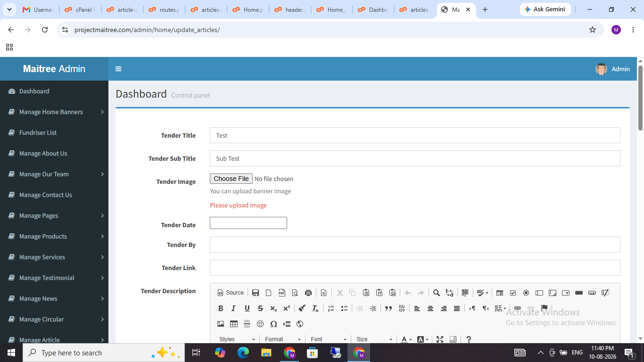644x362 pixels.
Task: Open the Replace tool in editor
Action: 450,293
